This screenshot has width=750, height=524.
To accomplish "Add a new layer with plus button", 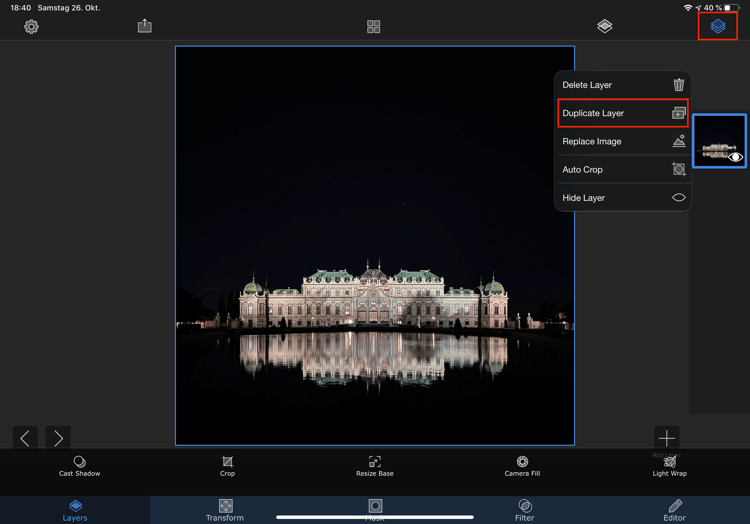I will coord(666,438).
